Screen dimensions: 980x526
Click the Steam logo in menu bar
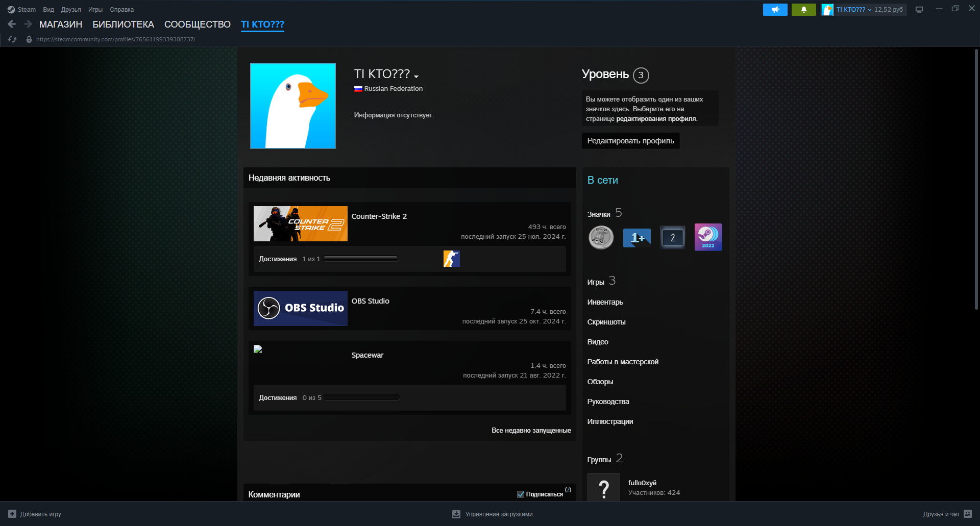11,10
